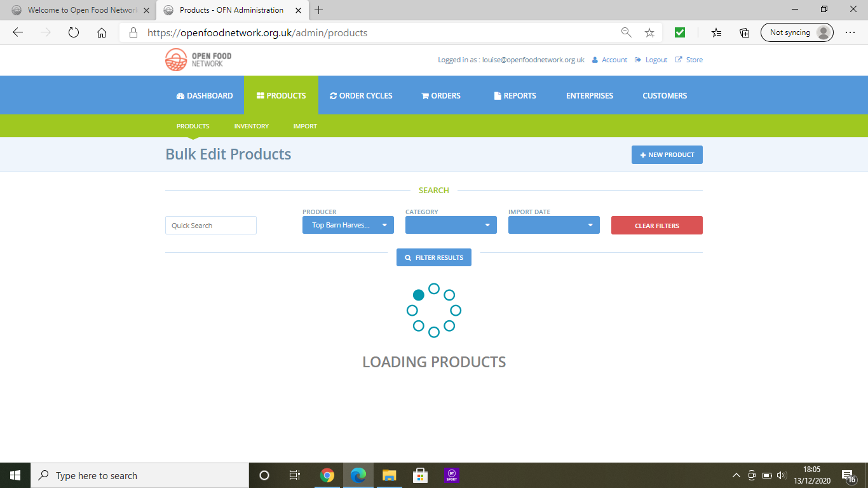Click the Edge icon on the taskbar
Screen dimensions: 868x488
point(358,475)
